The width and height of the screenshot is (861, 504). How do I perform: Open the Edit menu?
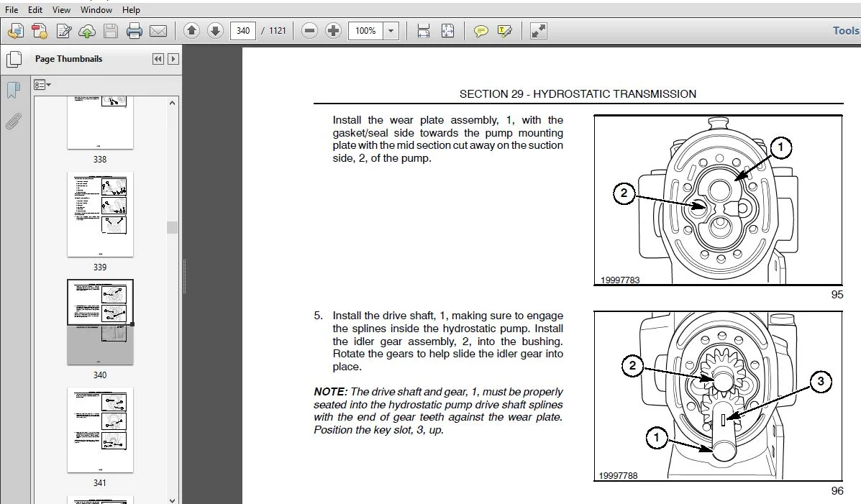[35, 10]
